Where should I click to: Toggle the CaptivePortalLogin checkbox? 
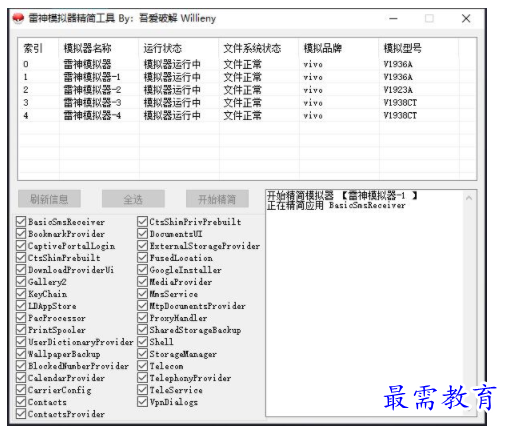(x=21, y=246)
